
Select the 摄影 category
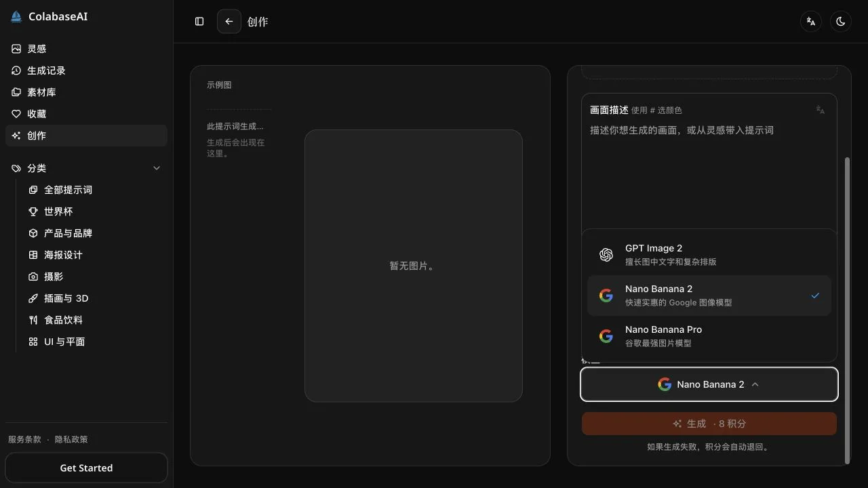(x=95, y=277)
